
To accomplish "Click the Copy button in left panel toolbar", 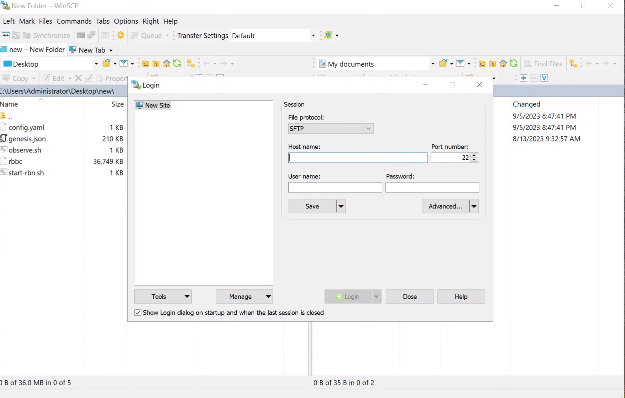I will [16, 78].
